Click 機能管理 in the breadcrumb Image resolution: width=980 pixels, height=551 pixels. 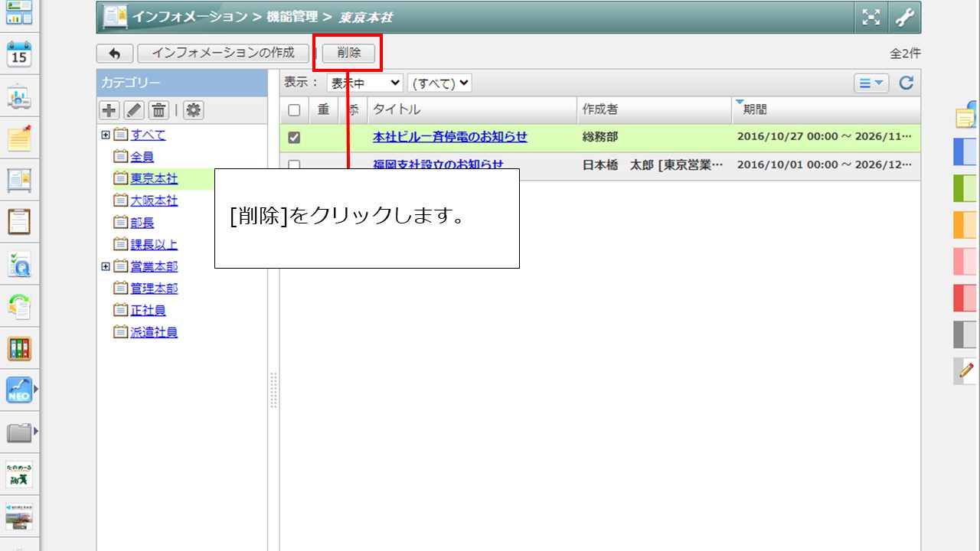(x=292, y=16)
